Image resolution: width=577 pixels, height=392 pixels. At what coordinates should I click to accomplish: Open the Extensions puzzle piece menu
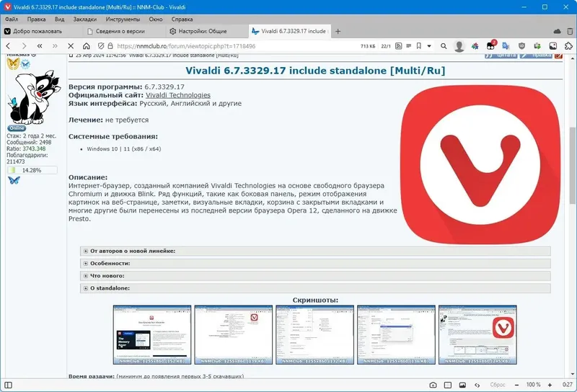click(x=568, y=46)
